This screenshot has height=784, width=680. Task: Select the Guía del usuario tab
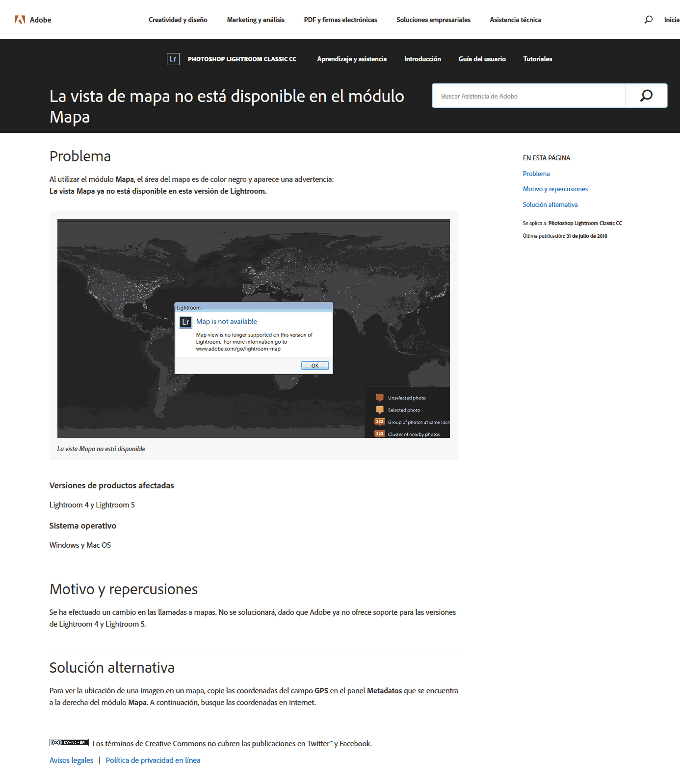coord(482,59)
